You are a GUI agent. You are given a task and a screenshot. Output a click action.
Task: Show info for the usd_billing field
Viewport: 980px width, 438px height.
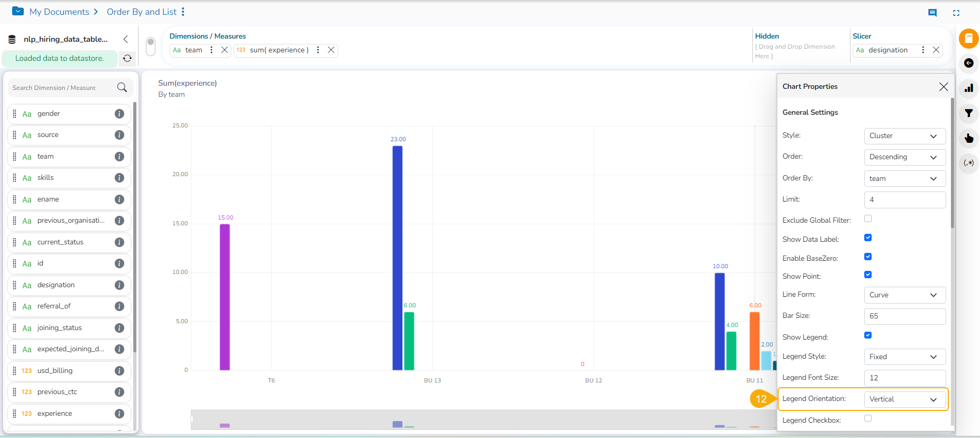click(x=119, y=371)
